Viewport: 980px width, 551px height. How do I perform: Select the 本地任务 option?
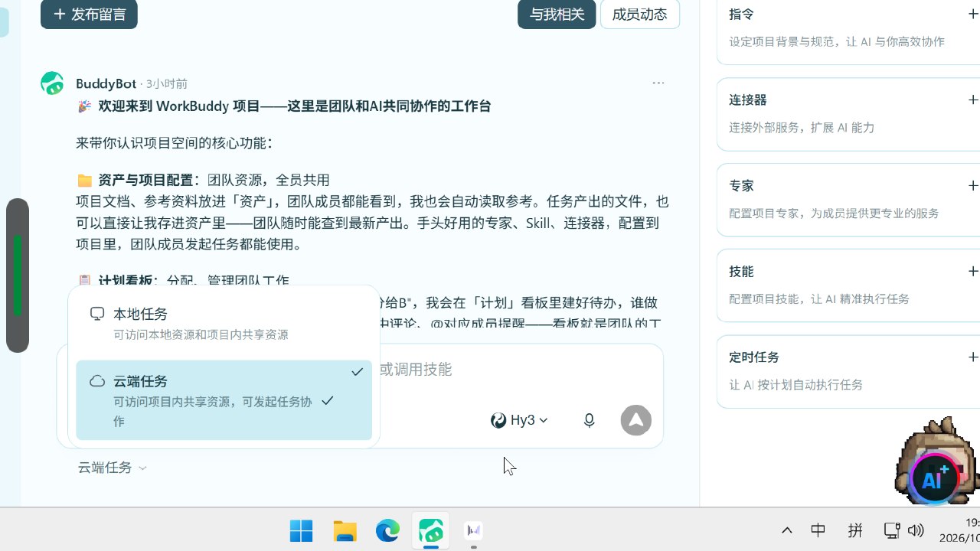224,323
